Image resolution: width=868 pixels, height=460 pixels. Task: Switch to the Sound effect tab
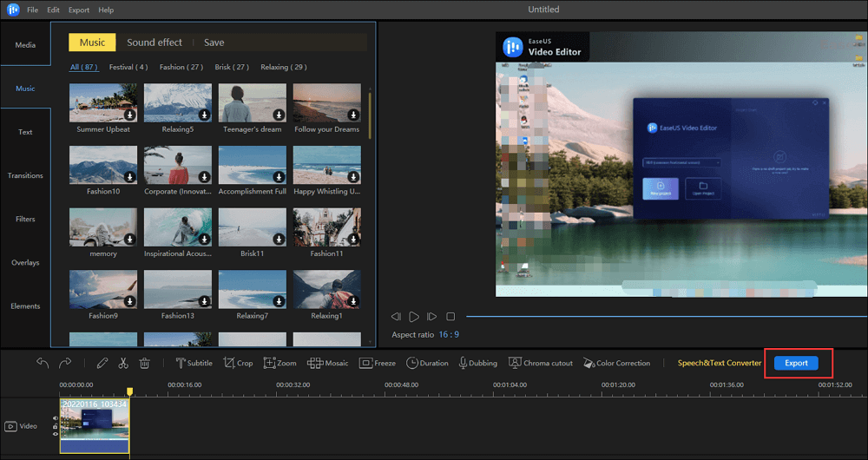[155, 43]
